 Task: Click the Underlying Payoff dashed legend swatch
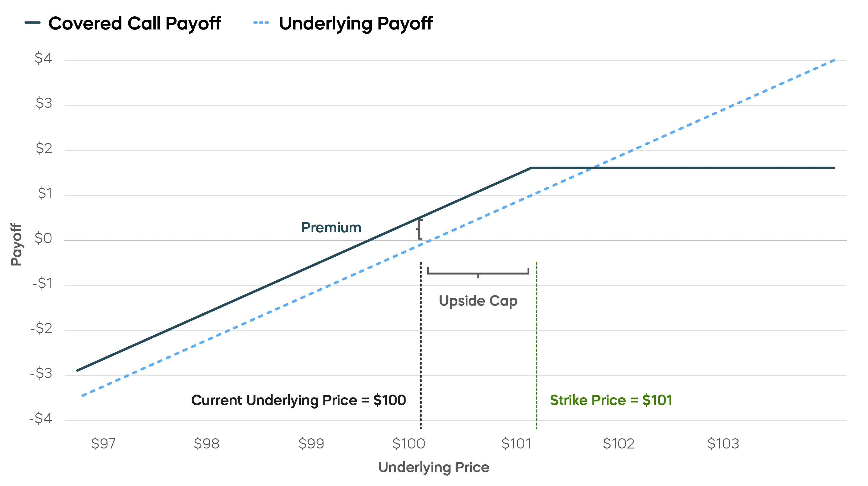tap(261, 23)
